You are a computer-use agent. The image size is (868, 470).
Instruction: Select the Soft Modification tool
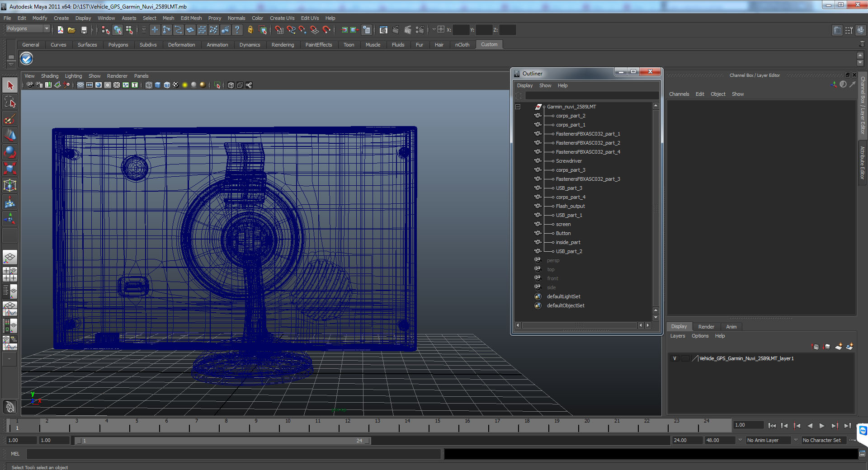(x=10, y=202)
